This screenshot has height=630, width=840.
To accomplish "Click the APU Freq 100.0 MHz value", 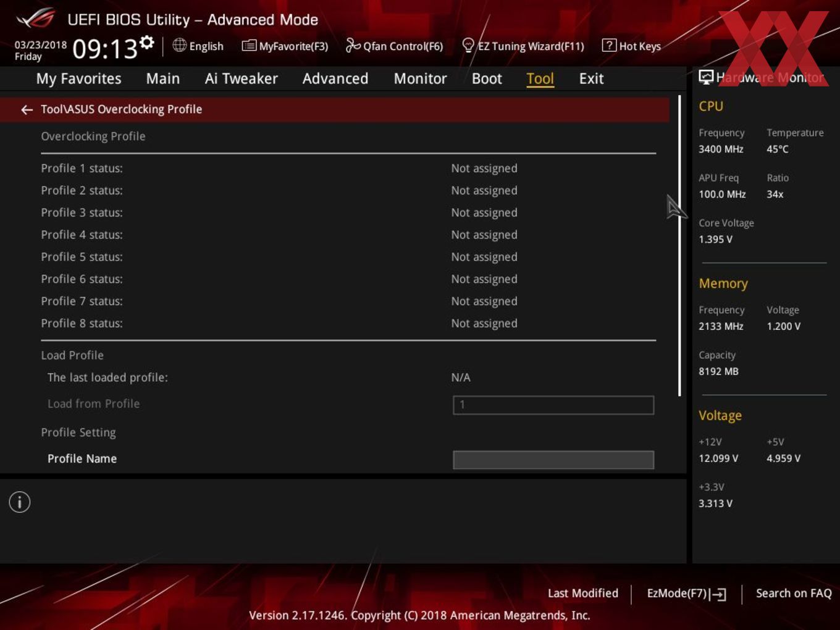I will pos(722,194).
